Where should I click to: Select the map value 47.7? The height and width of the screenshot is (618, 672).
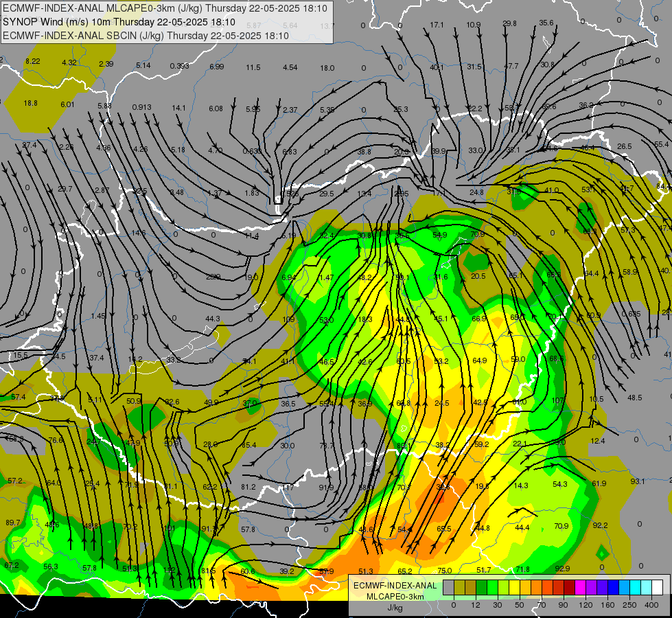coord(511,66)
